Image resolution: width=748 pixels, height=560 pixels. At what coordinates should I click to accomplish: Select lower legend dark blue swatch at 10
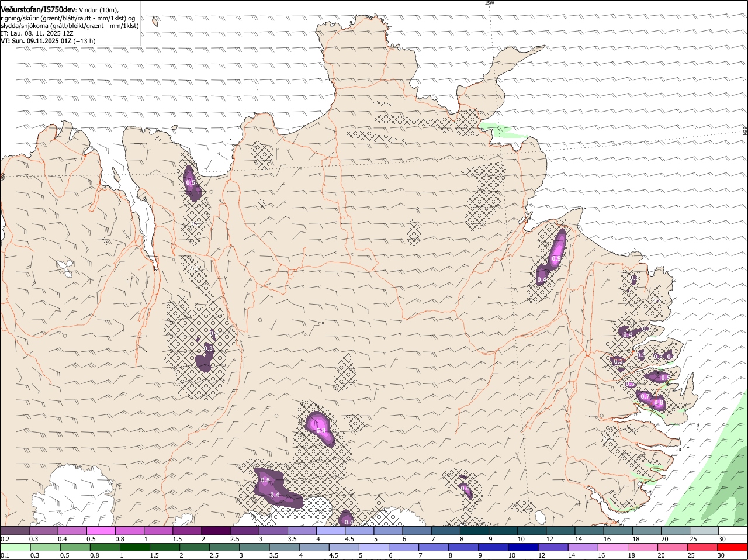click(x=522, y=547)
